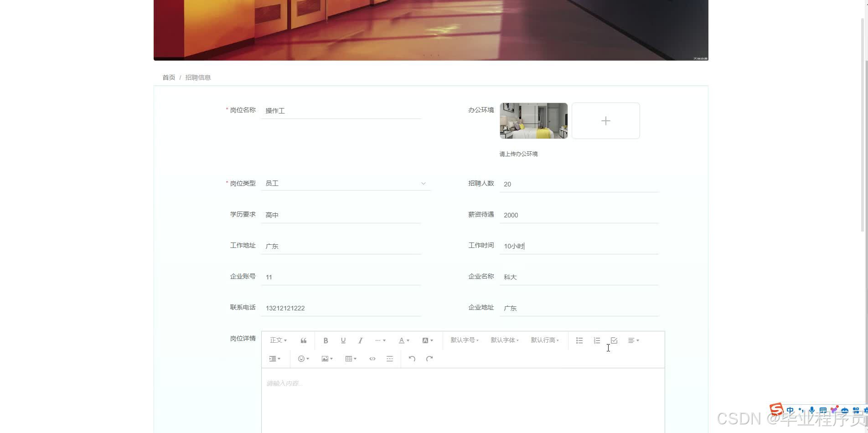This screenshot has height=433, width=868.
Task: Open the 默认字体 font family dropdown
Action: point(505,340)
